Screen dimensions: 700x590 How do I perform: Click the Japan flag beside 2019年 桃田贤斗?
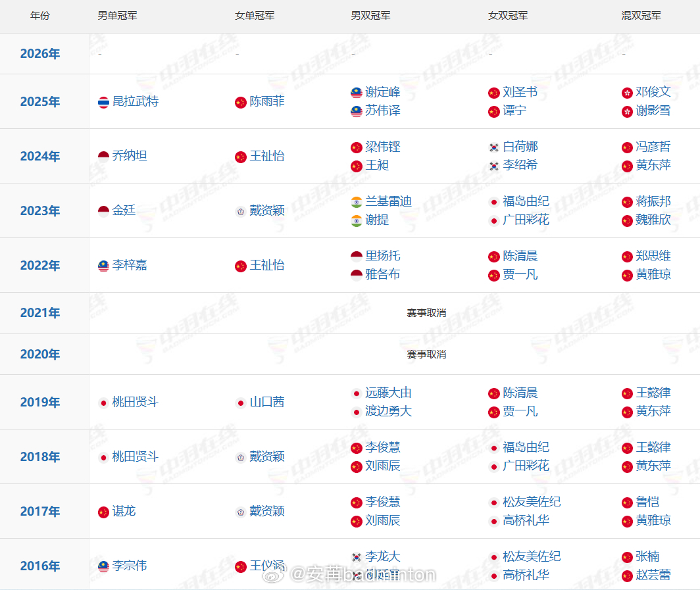[103, 403]
